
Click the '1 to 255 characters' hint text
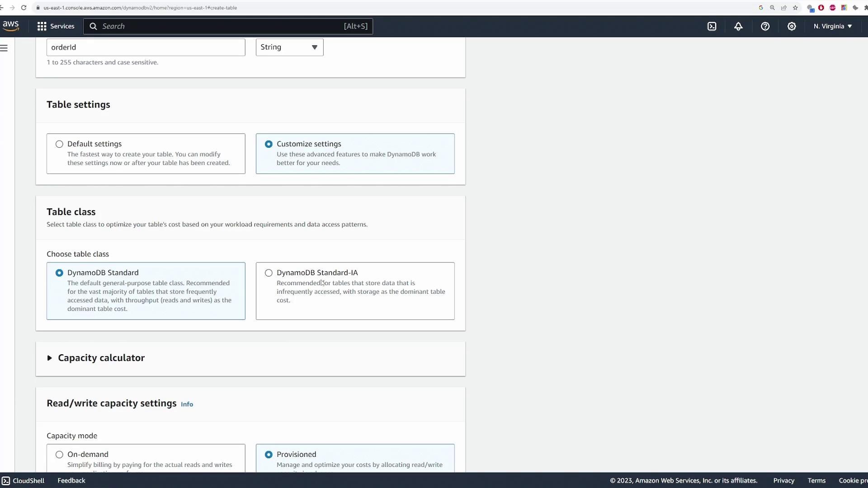[102, 62]
